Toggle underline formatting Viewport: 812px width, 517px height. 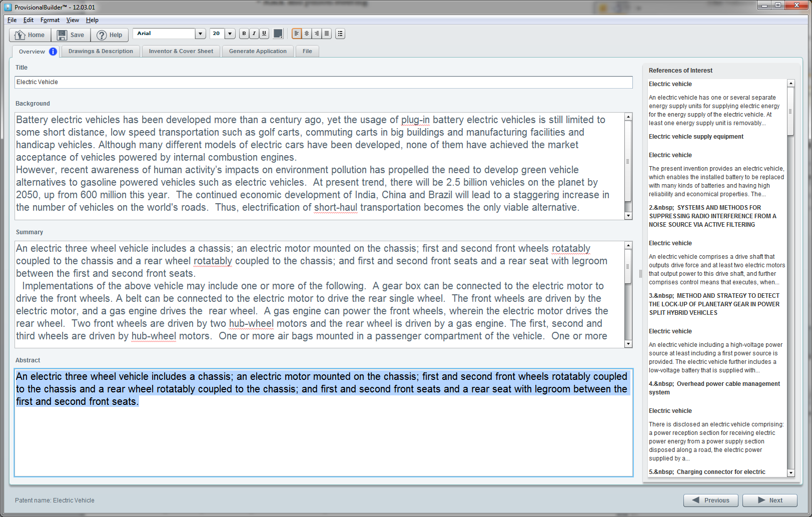(264, 34)
